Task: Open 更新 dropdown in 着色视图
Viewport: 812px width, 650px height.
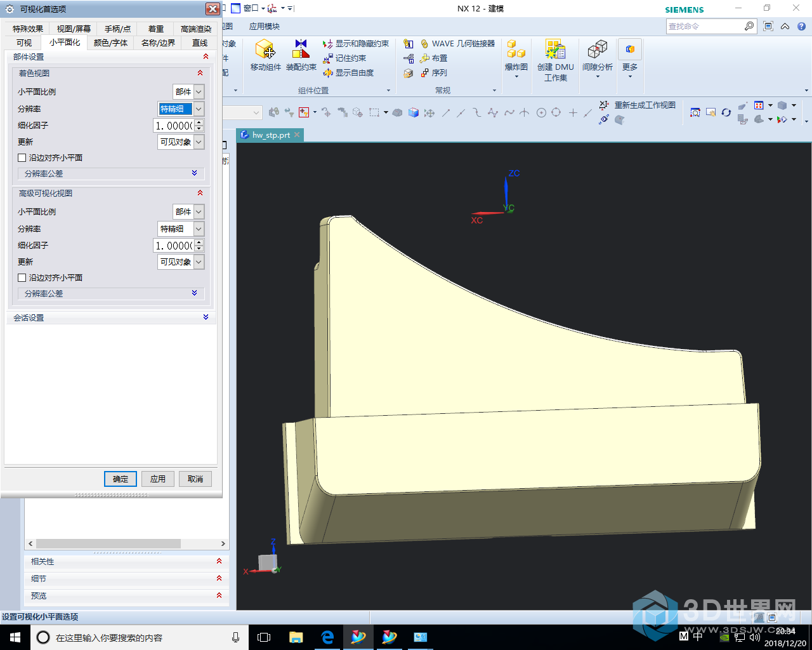Action: [199, 142]
